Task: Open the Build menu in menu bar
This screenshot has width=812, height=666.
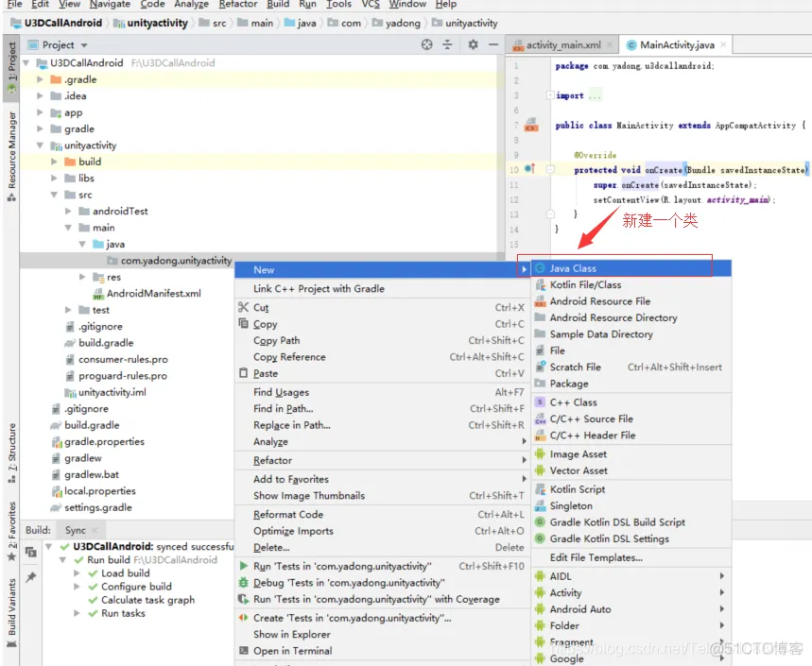Action: [278, 4]
